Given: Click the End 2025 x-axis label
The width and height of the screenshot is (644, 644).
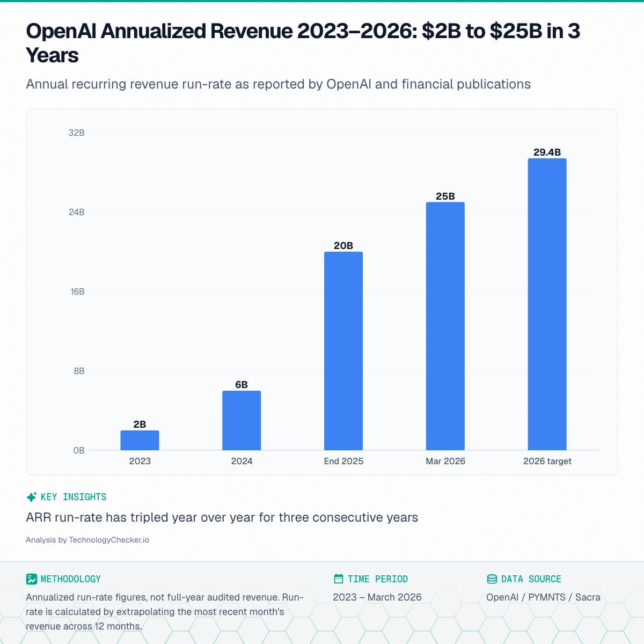Looking at the screenshot, I should click(x=343, y=461).
